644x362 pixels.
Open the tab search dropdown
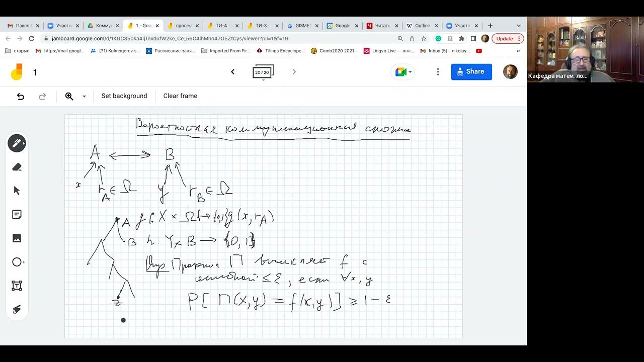(519, 26)
